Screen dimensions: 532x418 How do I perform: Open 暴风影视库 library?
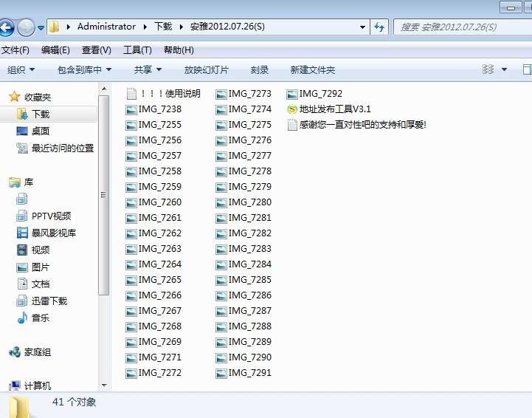54,233
